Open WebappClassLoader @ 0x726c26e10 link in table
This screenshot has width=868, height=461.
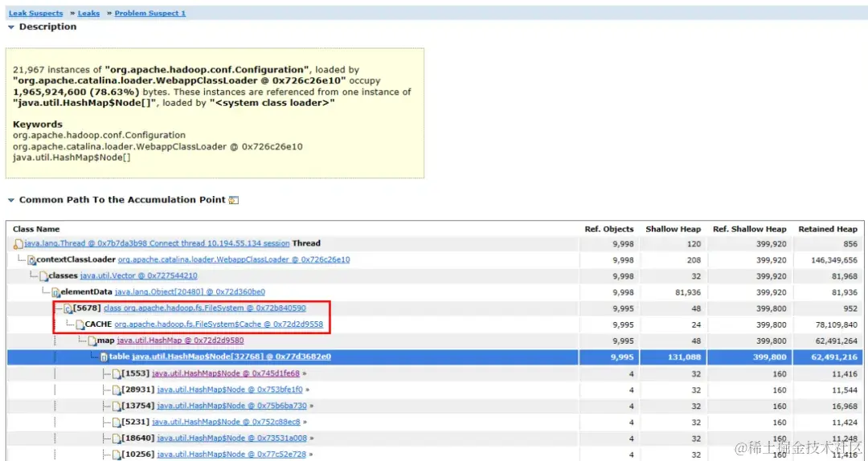[234, 259]
